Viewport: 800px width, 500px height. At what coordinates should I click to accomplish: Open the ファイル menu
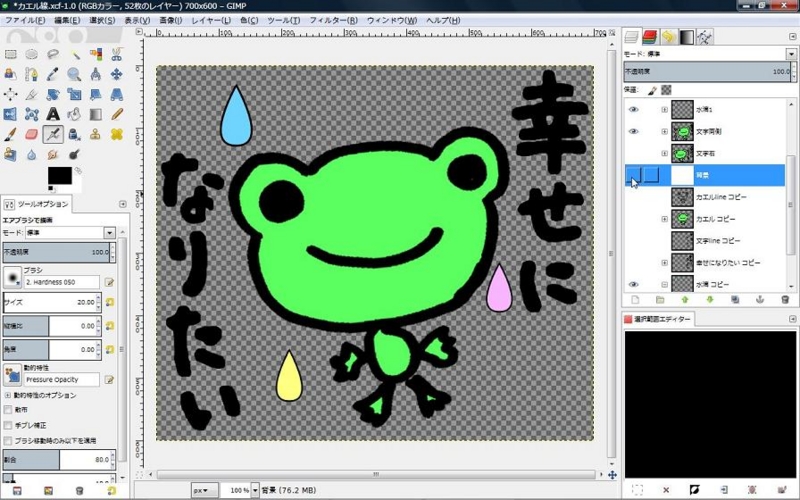pos(25,20)
